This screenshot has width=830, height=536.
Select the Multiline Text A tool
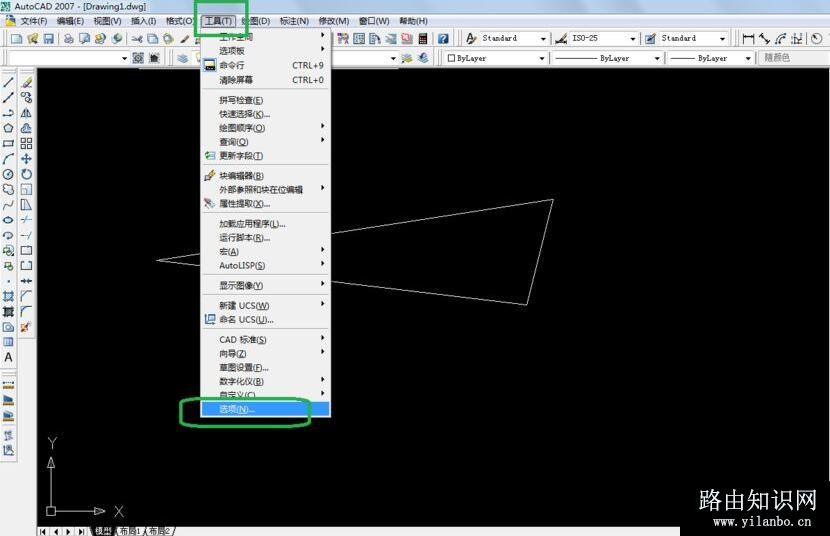click(x=8, y=357)
